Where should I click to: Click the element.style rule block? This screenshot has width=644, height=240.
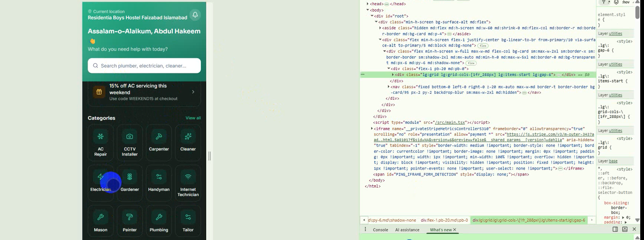[x=614, y=20]
